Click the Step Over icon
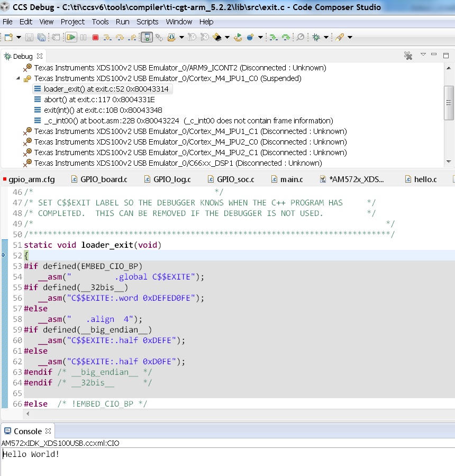Viewport: 455px width, 476px height. click(120, 37)
